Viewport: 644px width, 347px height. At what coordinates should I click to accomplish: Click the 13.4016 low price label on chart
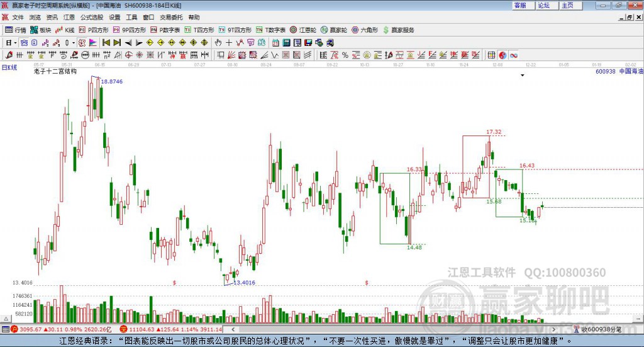pyautogui.click(x=245, y=283)
